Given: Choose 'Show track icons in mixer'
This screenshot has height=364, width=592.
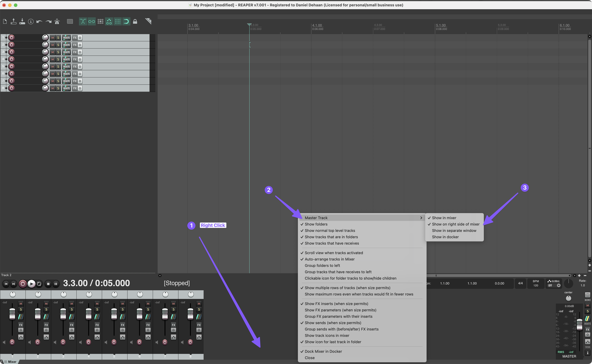Looking at the screenshot, I should point(327,335).
